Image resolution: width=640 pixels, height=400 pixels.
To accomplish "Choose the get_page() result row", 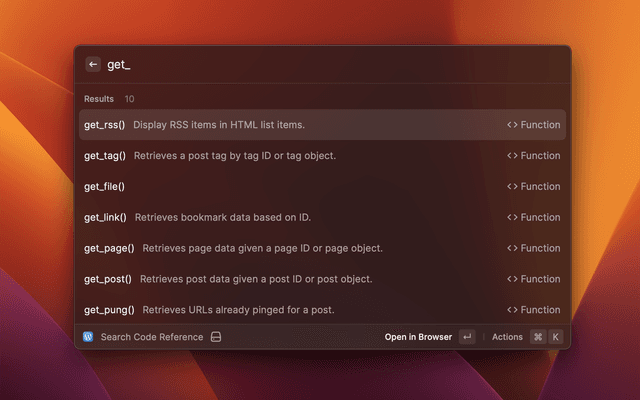I will click(320, 249).
